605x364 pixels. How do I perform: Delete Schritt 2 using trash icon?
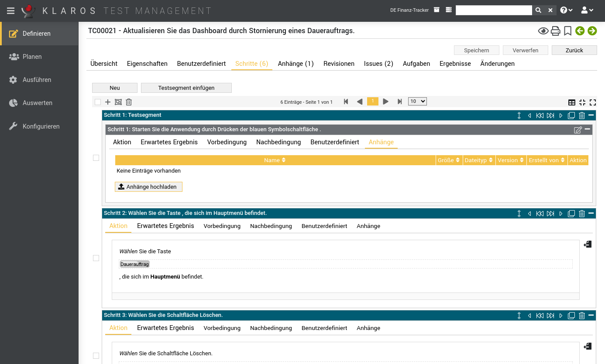[x=582, y=214]
